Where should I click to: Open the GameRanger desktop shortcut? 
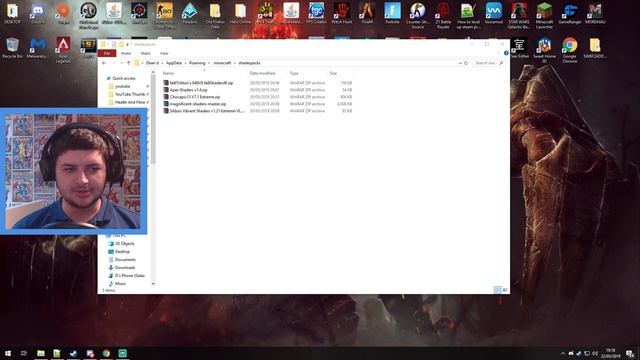tap(570, 13)
